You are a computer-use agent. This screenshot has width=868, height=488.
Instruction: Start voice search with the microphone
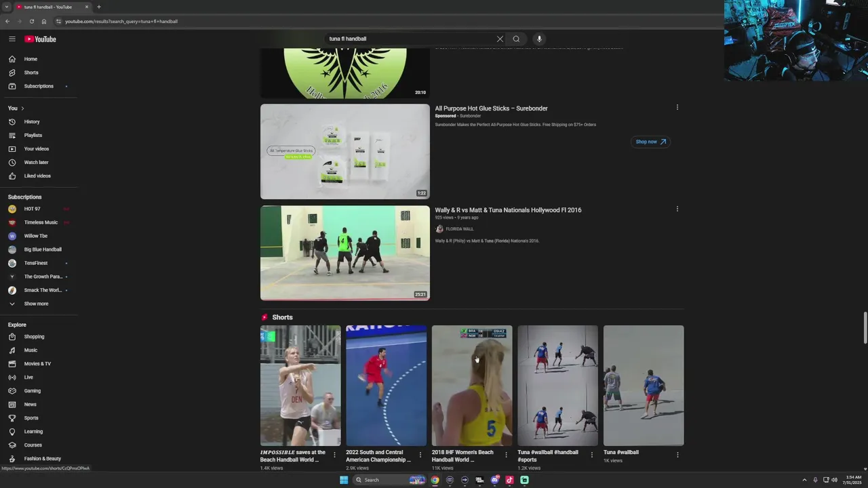tap(539, 39)
